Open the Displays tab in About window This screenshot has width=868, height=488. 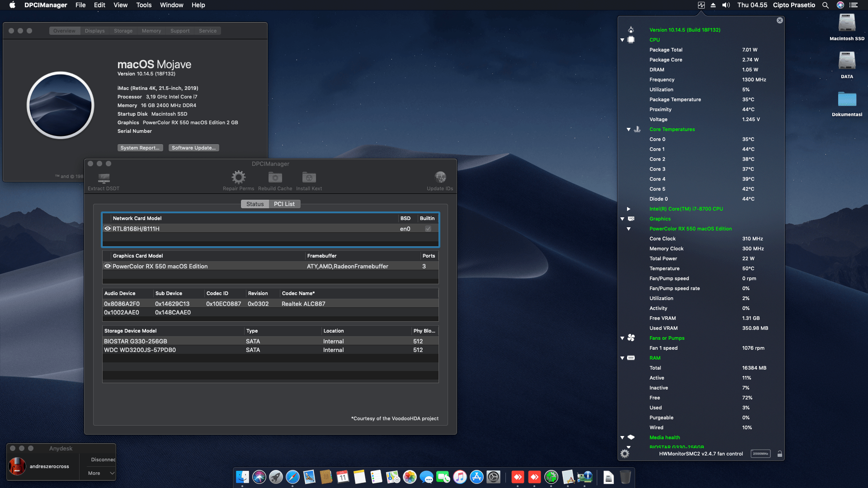tap(94, 30)
